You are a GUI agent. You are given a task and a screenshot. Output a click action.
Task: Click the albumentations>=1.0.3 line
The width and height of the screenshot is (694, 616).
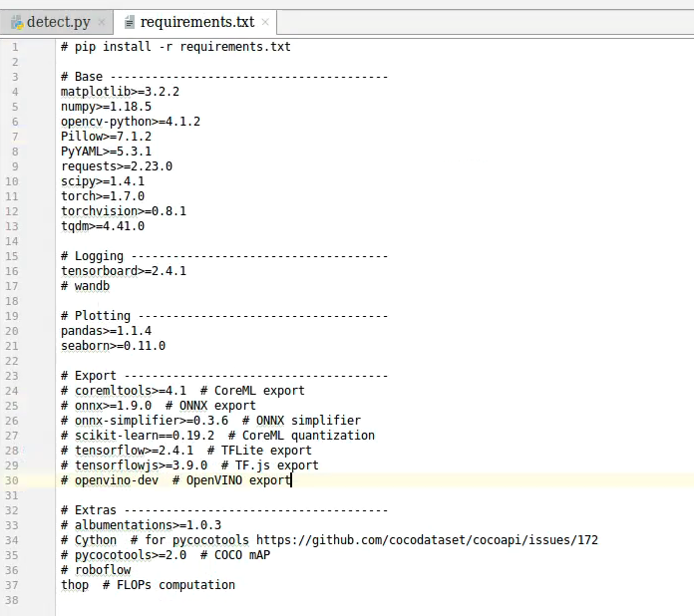pos(141,525)
